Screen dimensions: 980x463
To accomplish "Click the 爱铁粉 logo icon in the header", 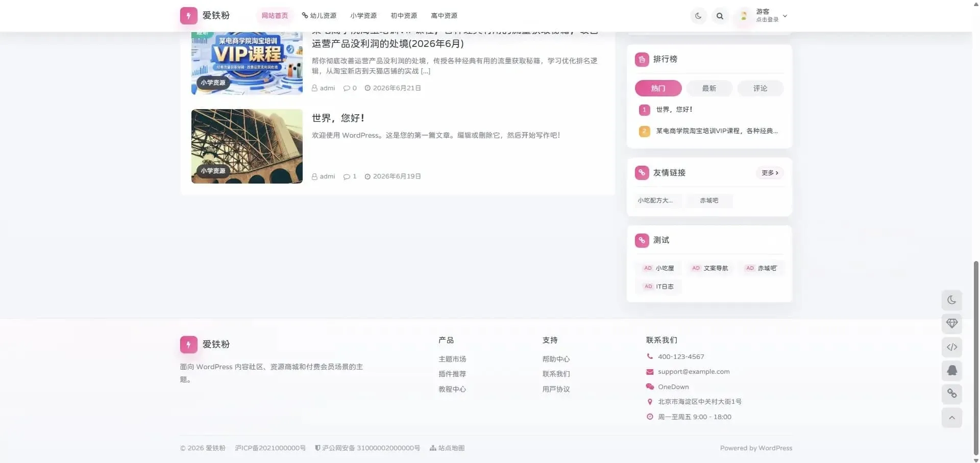I will (188, 16).
